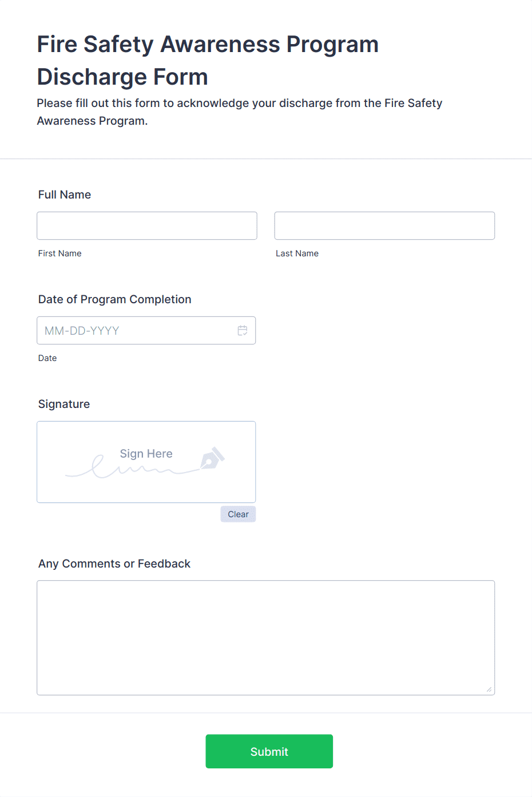Click the First Name sublabel
The height and width of the screenshot is (797, 532).
click(60, 253)
